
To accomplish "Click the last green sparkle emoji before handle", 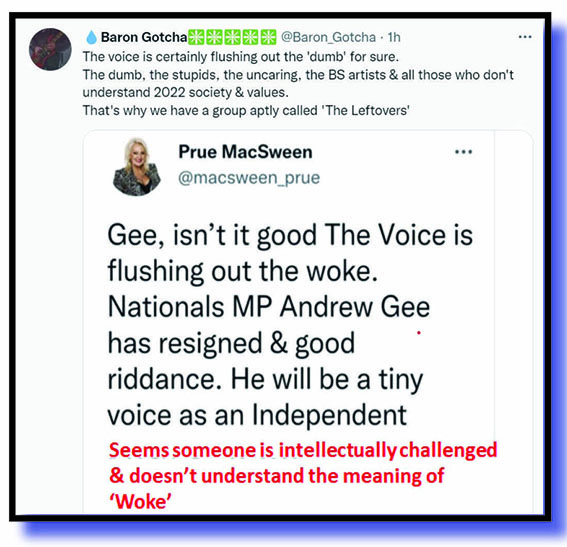I will [x=268, y=37].
